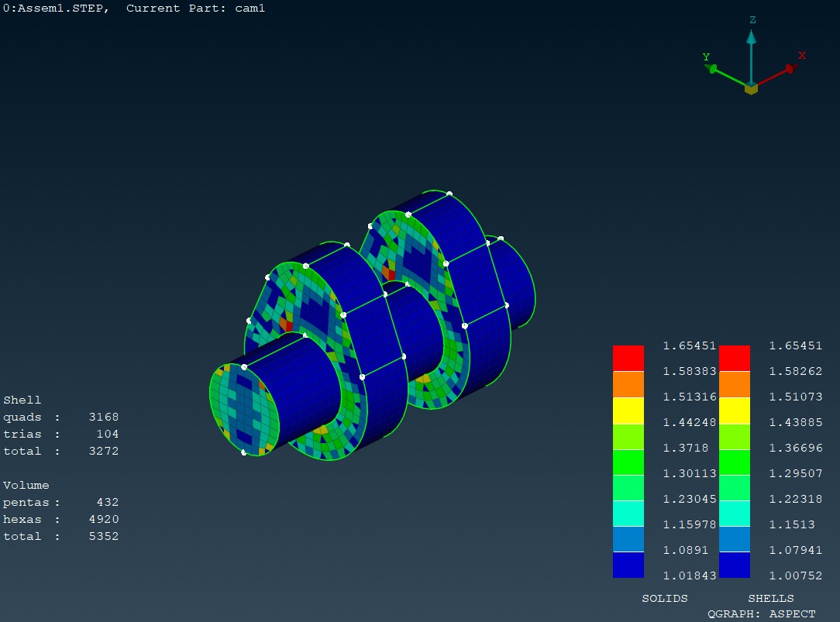This screenshot has height=622, width=840.
Task: Click the 'Shell' heading in the statistics
Action: 22,400
